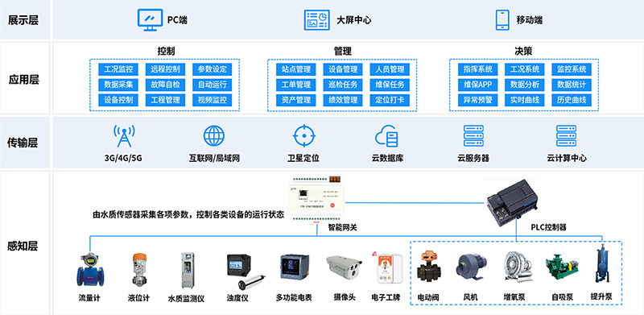Select the 云计算中心 server icon
The image size is (644, 315).
[567, 135]
